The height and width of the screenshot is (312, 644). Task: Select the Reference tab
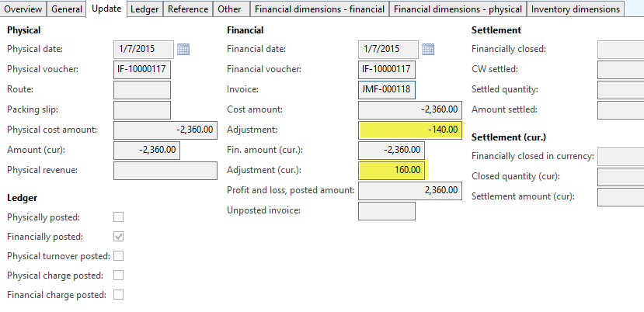[190, 9]
